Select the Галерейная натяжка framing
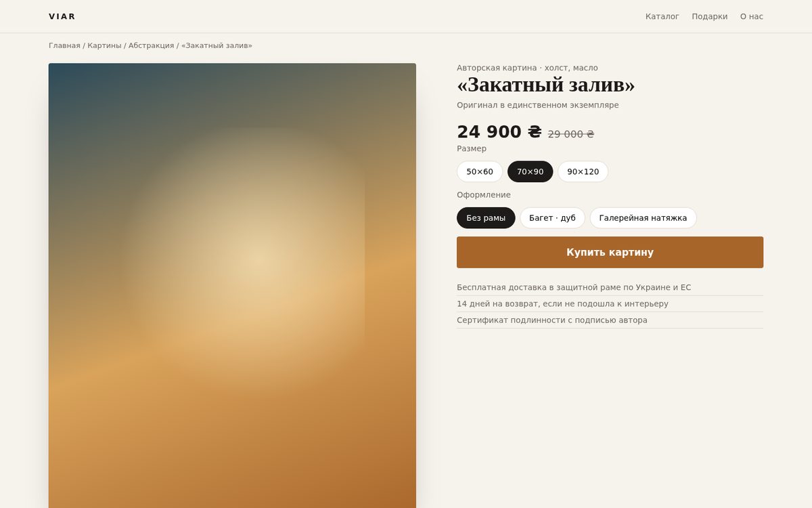812x508 pixels. [643, 218]
